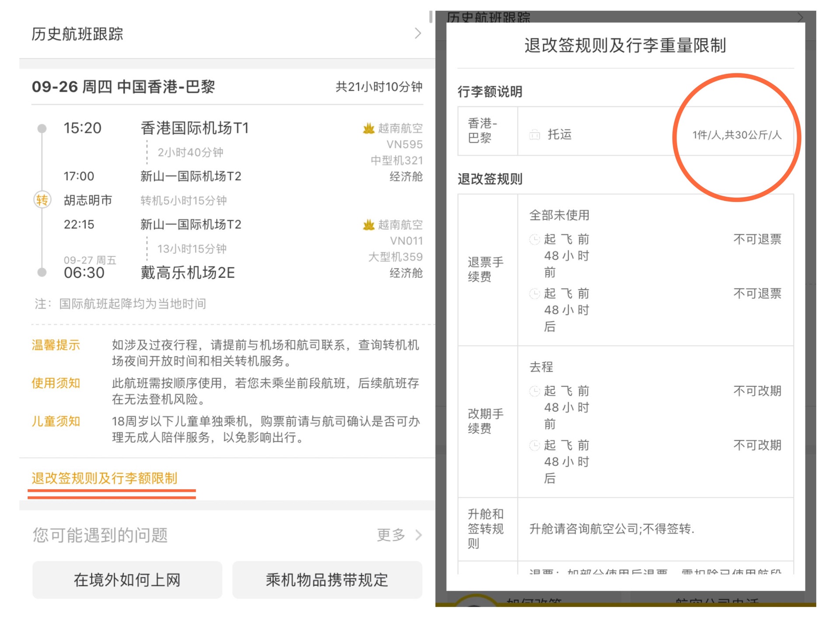Click flight number VN011

click(x=406, y=241)
